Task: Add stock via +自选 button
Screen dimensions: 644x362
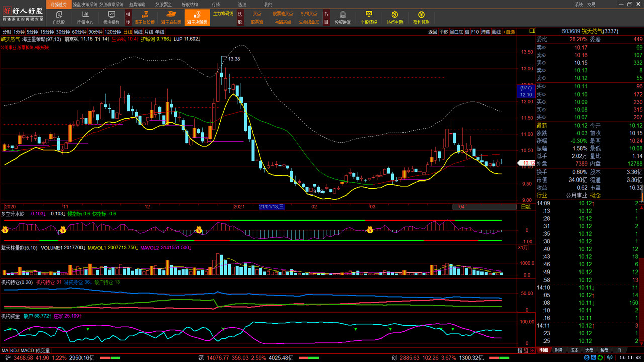Action: pos(509,32)
